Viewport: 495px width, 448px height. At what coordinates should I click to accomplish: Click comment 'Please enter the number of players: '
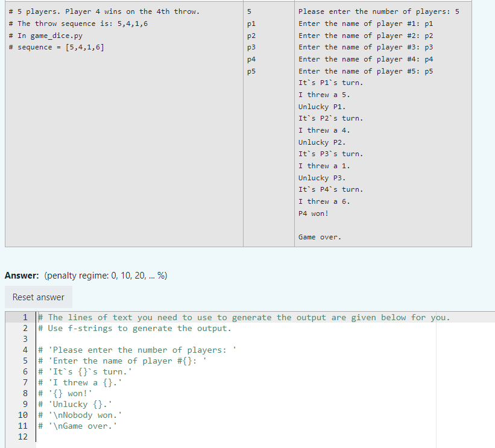(137, 350)
